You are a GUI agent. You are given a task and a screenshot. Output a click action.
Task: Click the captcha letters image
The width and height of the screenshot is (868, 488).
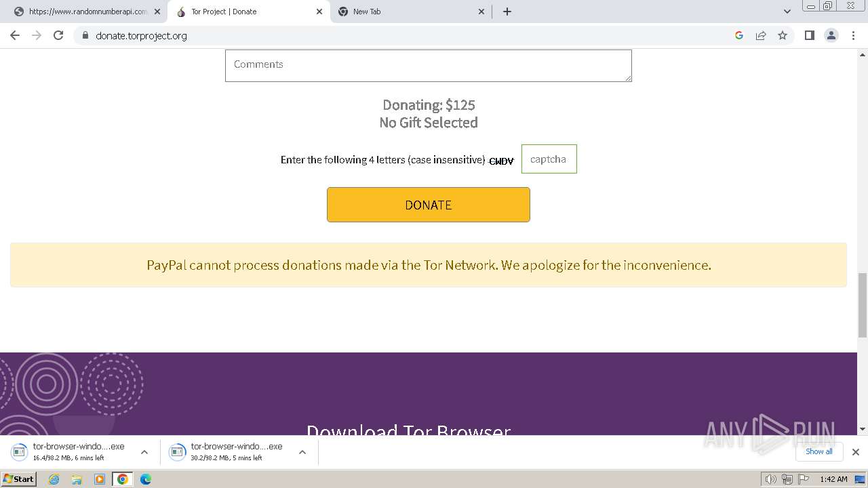(x=501, y=161)
